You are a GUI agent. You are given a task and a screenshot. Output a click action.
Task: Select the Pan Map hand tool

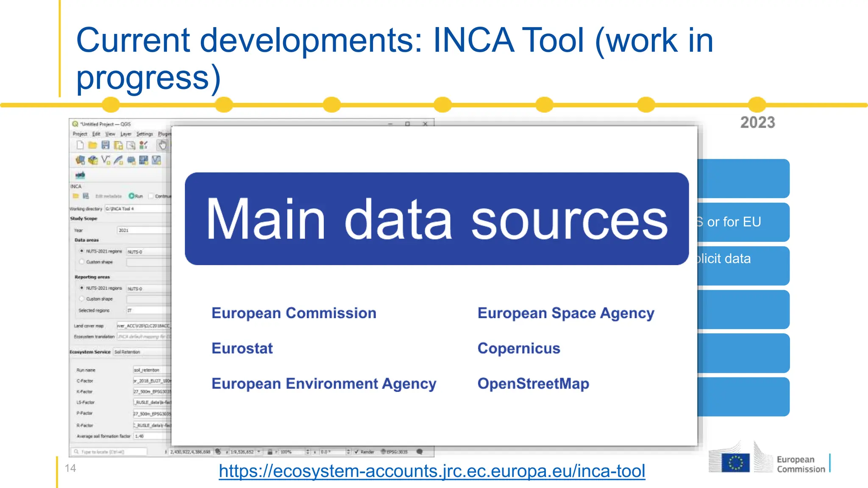coord(162,145)
